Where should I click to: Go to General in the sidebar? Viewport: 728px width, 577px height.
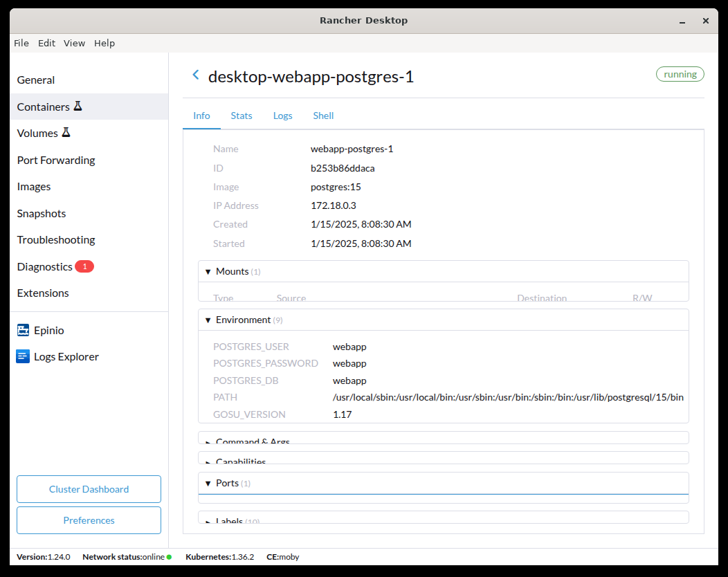tap(89, 80)
